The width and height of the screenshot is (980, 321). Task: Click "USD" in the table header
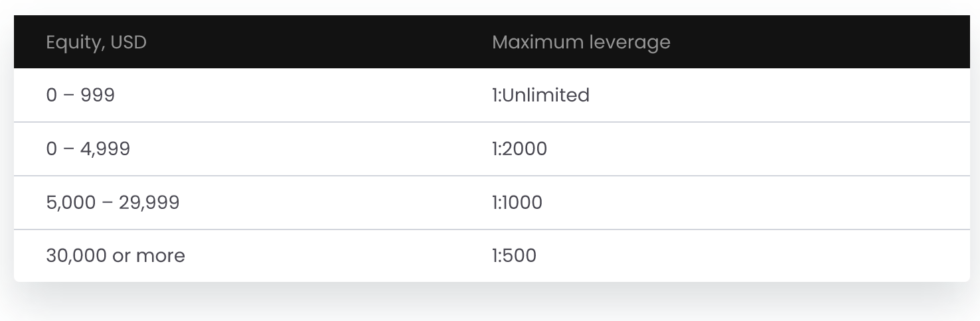click(x=128, y=42)
